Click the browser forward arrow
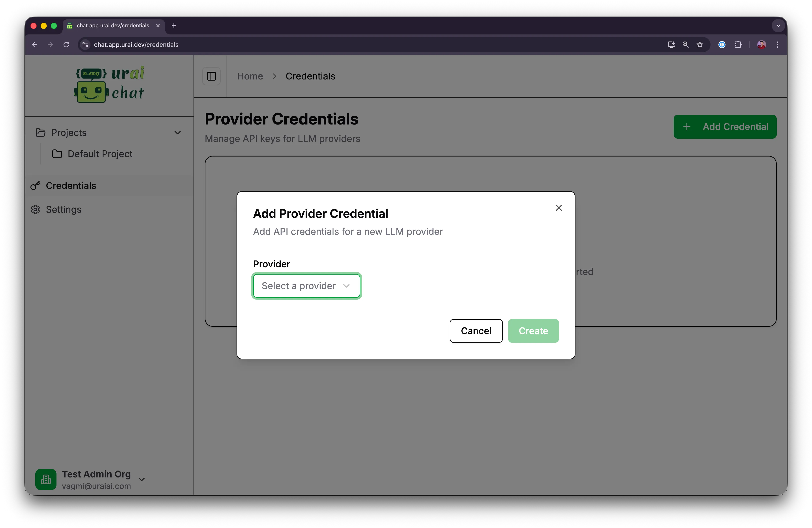 pos(50,45)
